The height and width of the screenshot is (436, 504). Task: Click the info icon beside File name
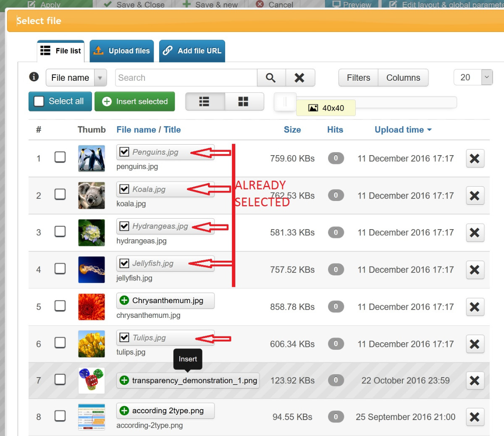click(34, 77)
